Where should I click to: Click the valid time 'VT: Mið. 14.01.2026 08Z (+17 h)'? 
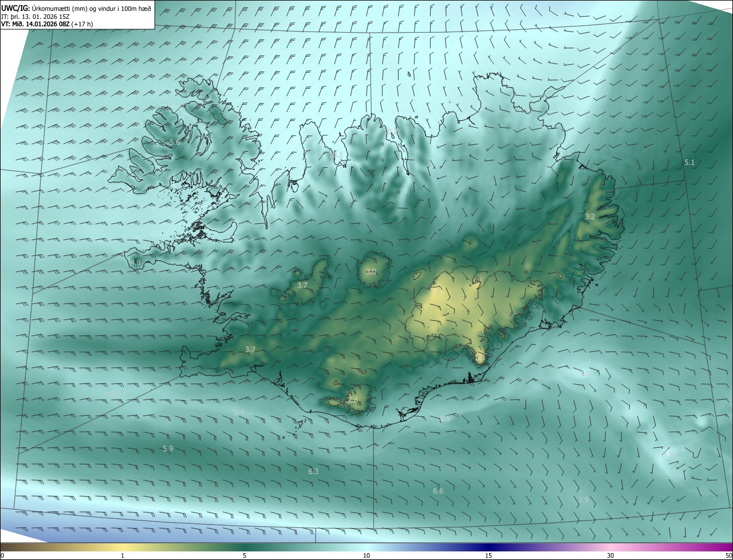(47, 24)
